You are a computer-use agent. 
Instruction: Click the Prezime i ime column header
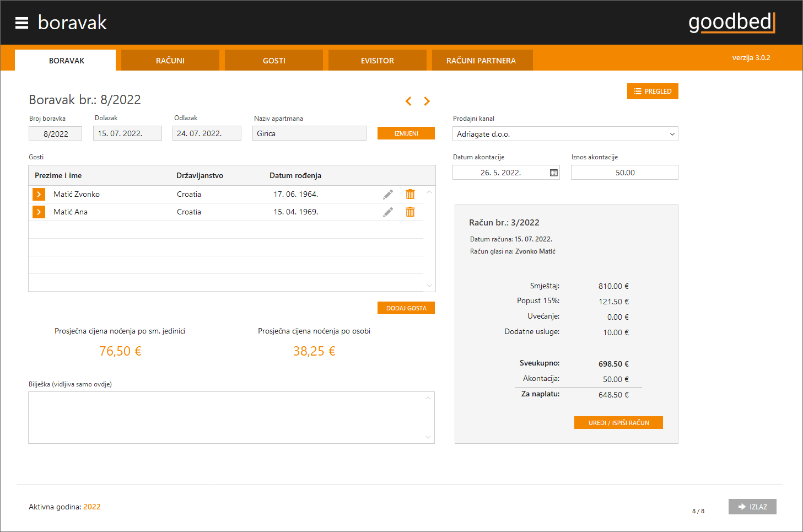click(58, 175)
